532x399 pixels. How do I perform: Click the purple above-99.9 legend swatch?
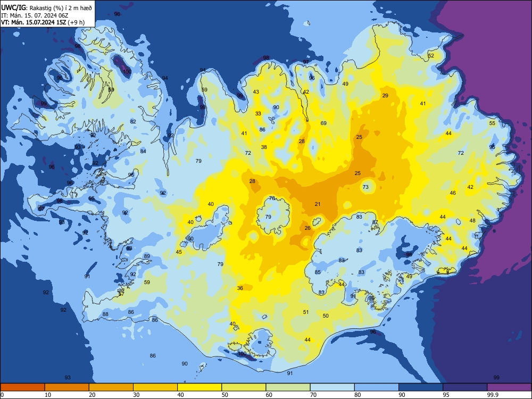pyautogui.click(x=509, y=387)
